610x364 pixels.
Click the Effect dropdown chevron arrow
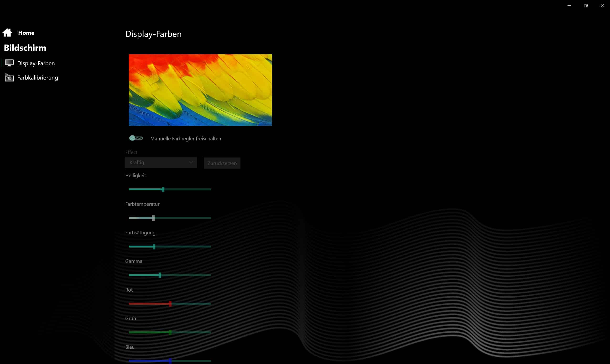[x=191, y=162]
